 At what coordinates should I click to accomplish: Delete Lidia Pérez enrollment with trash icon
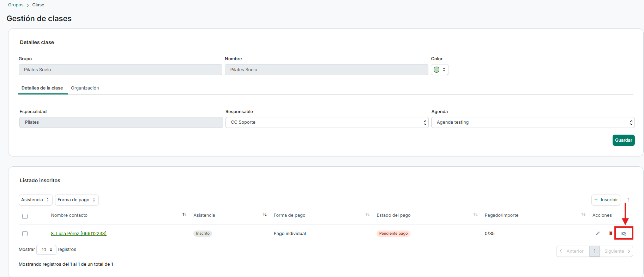610,233
